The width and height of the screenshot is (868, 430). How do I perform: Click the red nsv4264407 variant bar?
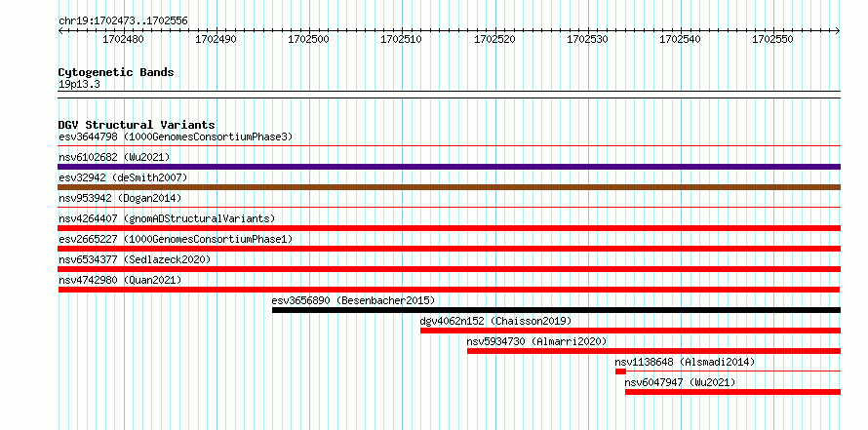coord(449,228)
